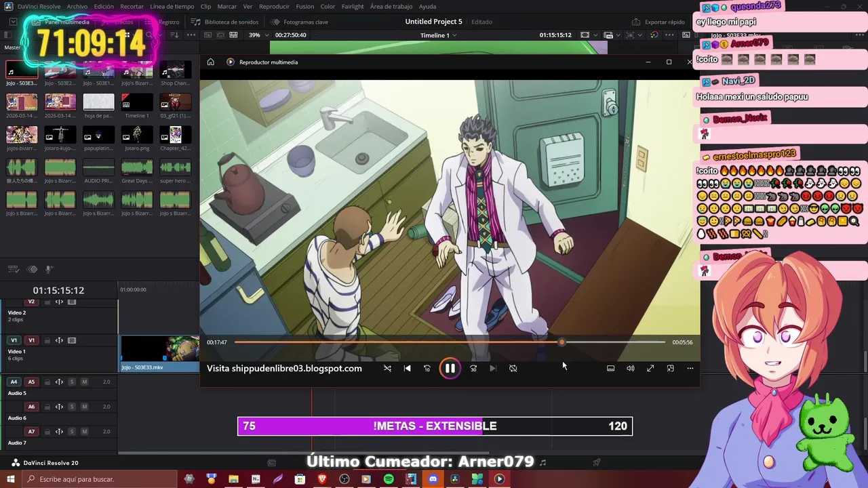Open the Untitled Project 5 title
Screen dimensions: 868x488
(433, 22)
